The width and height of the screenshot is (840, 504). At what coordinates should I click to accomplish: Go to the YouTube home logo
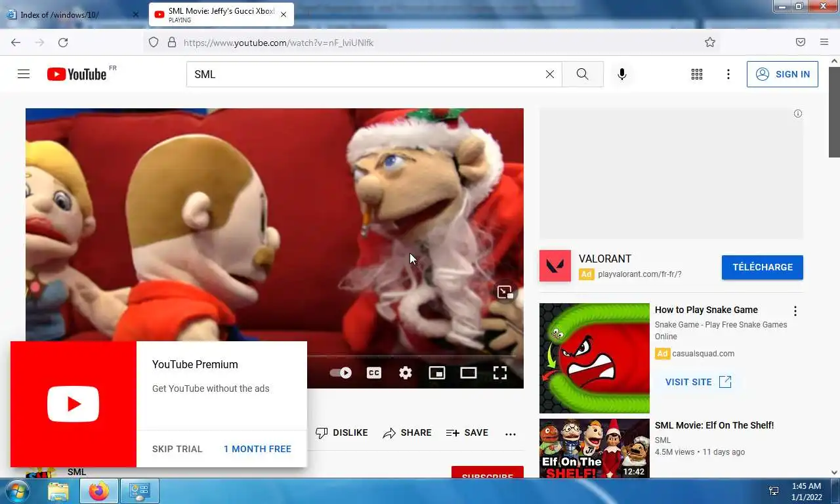coord(77,74)
